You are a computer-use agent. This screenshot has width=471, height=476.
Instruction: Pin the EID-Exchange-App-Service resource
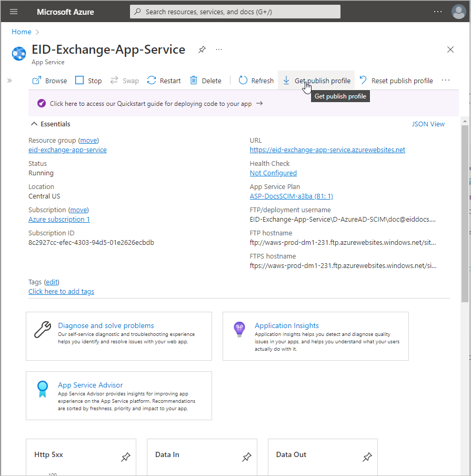(x=202, y=49)
